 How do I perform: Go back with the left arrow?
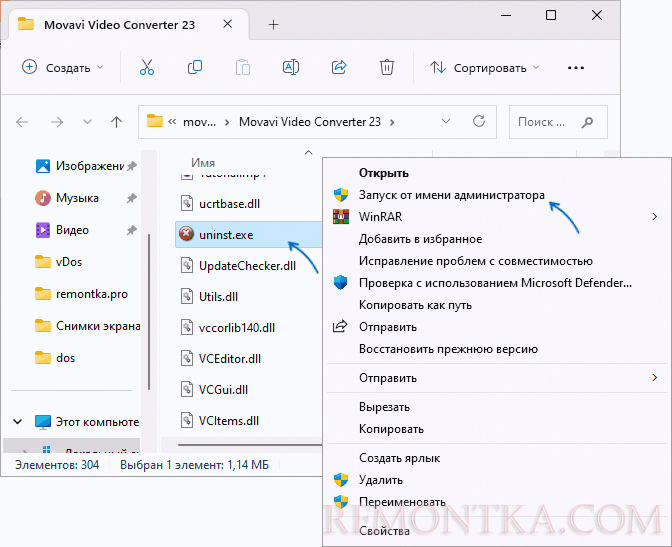[22, 122]
